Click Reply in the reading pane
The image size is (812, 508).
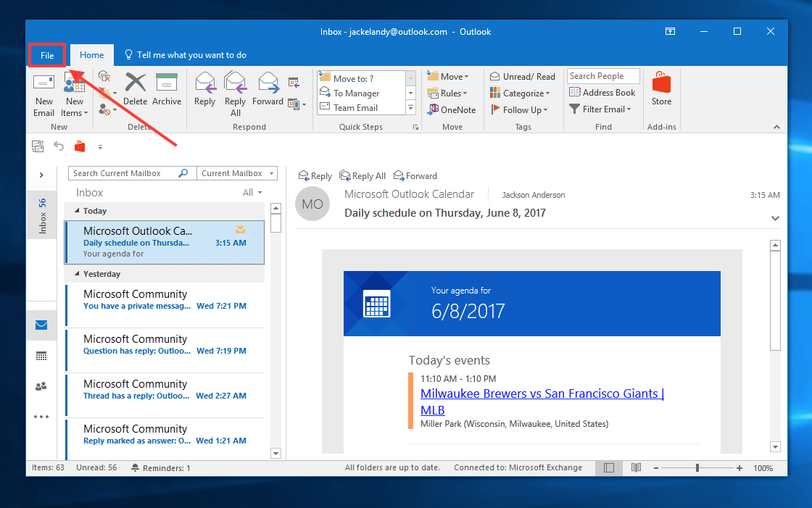click(x=315, y=176)
